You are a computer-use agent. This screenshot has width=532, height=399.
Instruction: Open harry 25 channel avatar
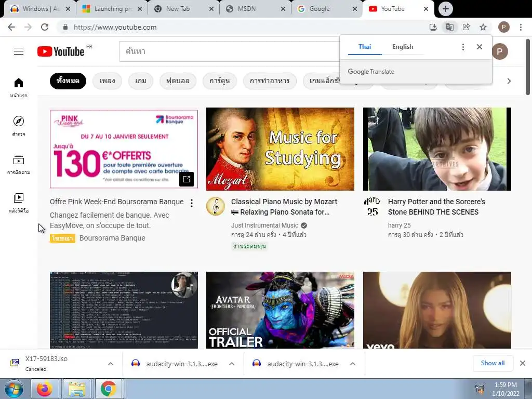coord(373,206)
